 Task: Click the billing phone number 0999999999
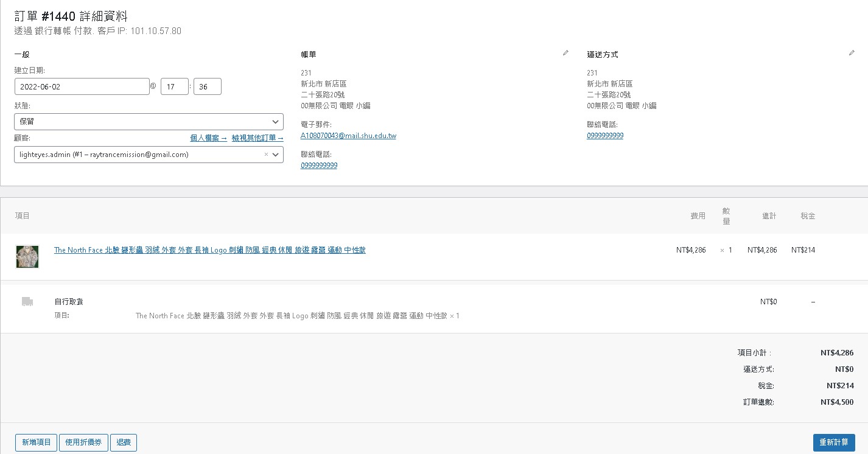coord(319,166)
